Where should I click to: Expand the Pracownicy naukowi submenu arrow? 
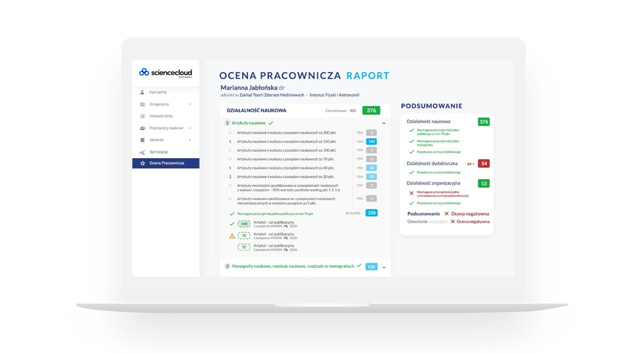click(190, 128)
